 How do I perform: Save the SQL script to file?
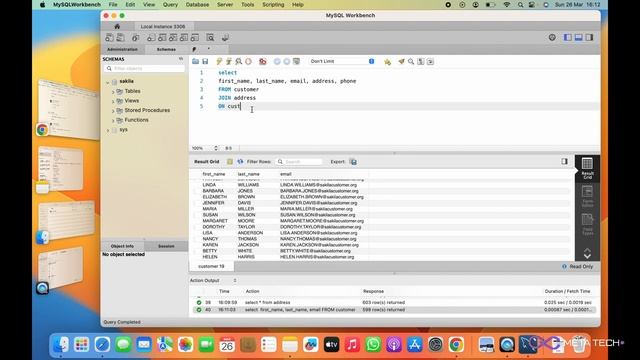point(205,61)
